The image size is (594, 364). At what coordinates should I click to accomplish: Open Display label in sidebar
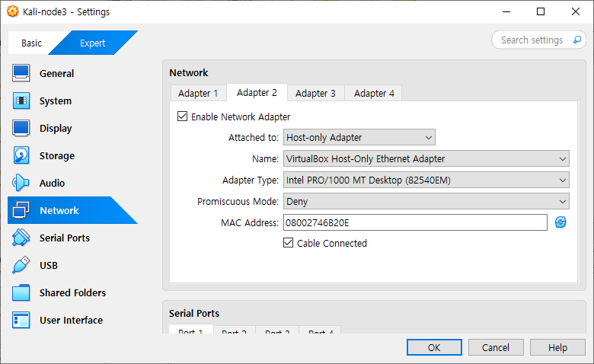[x=56, y=129]
